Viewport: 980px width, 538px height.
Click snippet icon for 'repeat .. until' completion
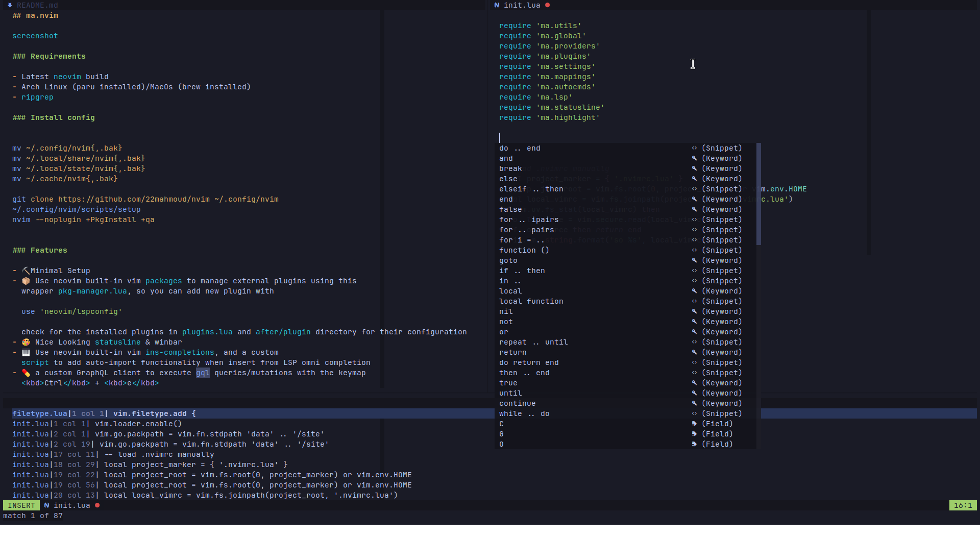[694, 342]
